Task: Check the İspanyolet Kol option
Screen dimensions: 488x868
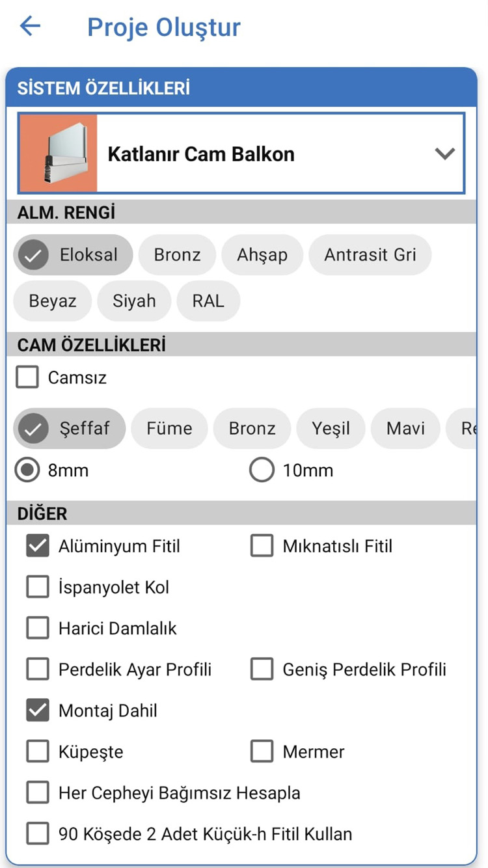Action: (37, 587)
